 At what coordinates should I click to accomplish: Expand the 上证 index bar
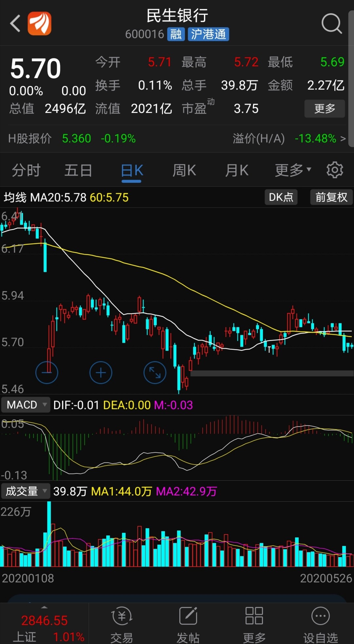click(x=44, y=607)
